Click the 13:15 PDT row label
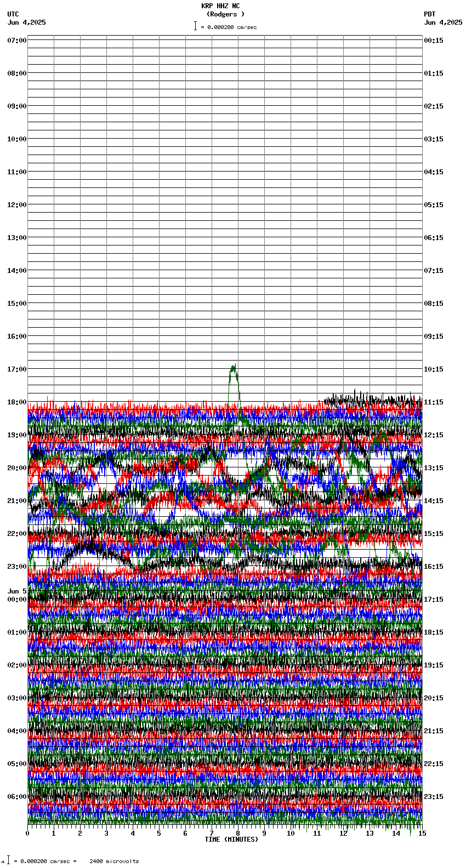Image resolution: width=466 pixels, height=868 pixels. point(434,468)
